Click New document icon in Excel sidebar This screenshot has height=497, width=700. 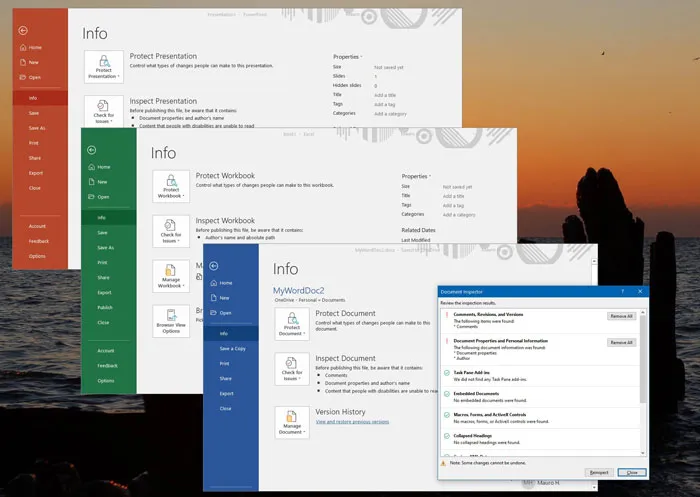coord(92,182)
